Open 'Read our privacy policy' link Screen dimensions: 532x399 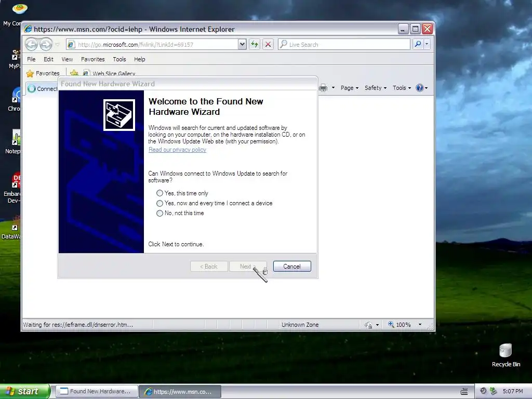[x=177, y=150]
